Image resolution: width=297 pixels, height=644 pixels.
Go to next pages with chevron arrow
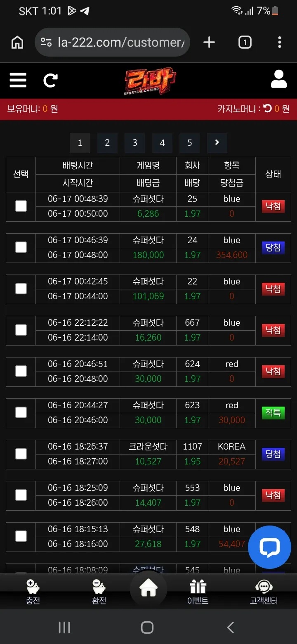coord(217,143)
